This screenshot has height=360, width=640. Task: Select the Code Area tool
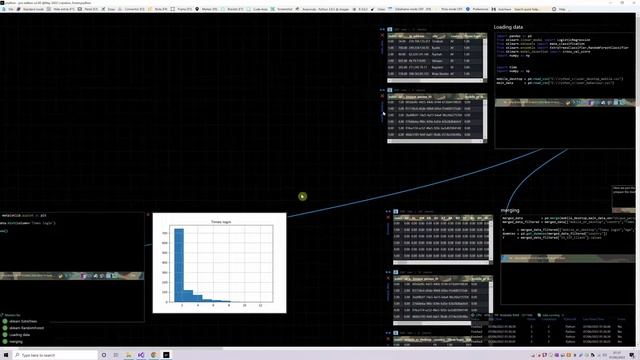[x=258, y=9]
